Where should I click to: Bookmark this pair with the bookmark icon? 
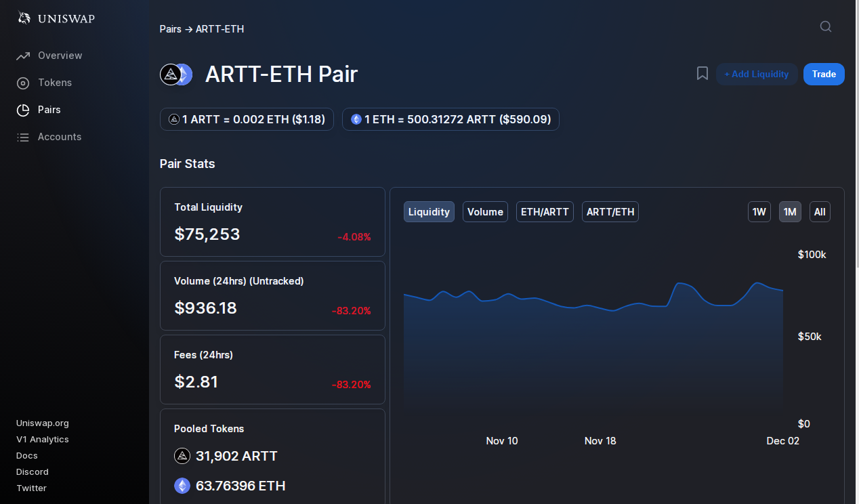(x=703, y=74)
